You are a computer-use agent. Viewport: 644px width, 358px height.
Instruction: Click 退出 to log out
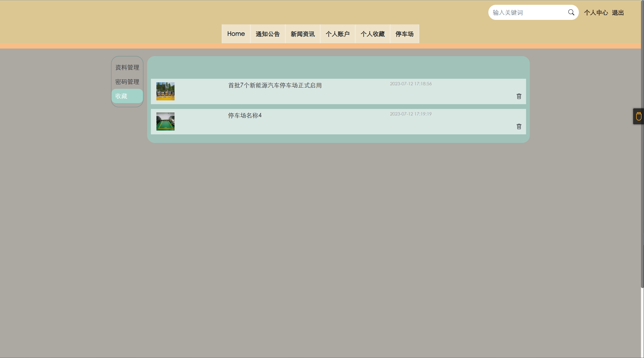pos(618,13)
